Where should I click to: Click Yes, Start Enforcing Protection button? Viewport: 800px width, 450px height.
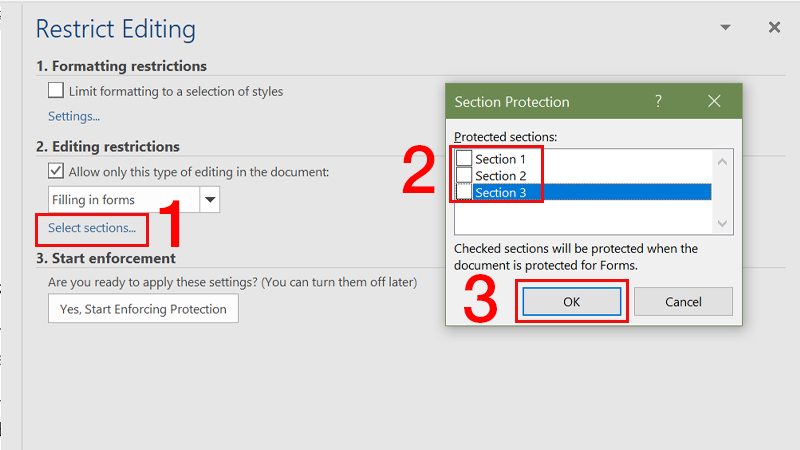click(x=143, y=309)
